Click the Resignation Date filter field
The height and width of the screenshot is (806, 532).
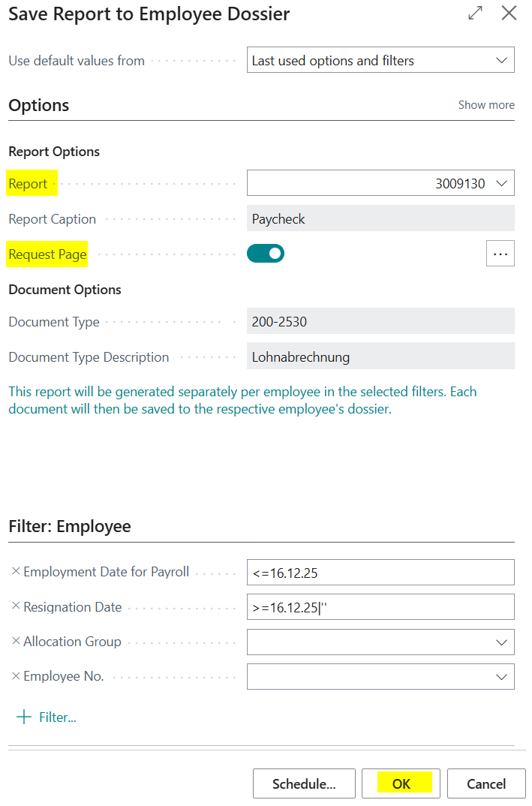coord(380,607)
